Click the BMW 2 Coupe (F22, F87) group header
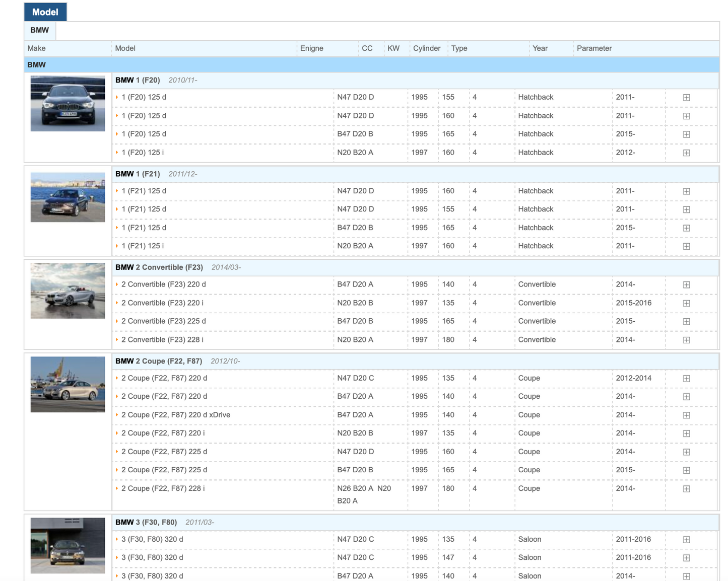 click(x=159, y=361)
